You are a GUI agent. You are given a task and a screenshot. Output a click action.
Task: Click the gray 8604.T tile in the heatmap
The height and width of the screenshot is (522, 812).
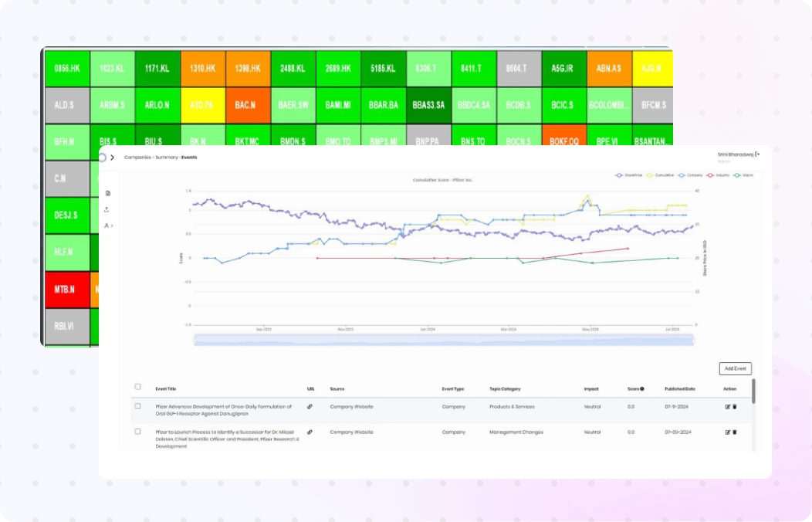coord(519,69)
